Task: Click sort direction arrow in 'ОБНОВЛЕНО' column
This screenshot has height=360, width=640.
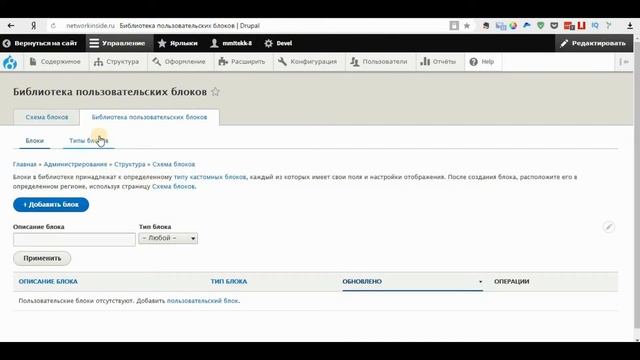Action: tap(480, 282)
